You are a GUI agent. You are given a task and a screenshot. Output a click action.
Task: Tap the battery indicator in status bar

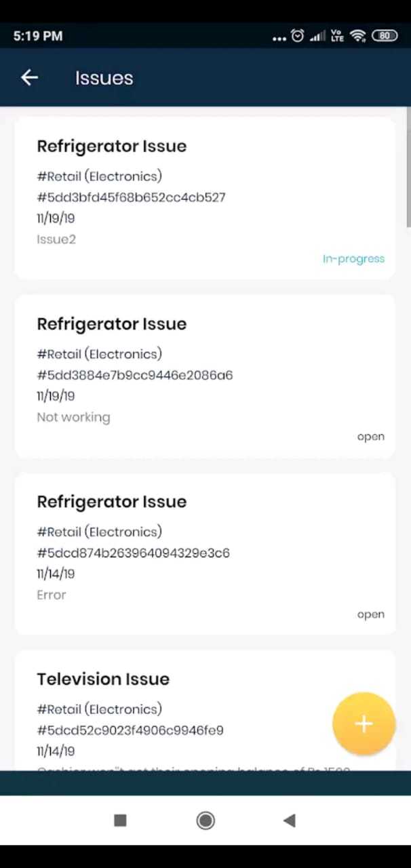pyautogui.click(x=385, y=36)
